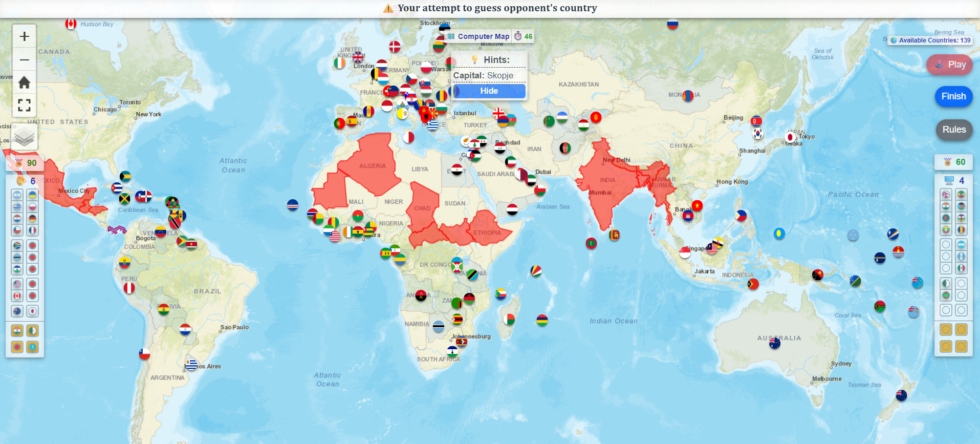Reset map to home view
980x444 pixels.
click(24, 82)
